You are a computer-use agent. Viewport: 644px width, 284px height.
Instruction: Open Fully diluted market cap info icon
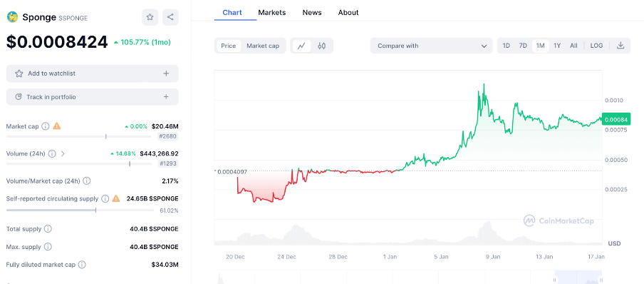82,265
